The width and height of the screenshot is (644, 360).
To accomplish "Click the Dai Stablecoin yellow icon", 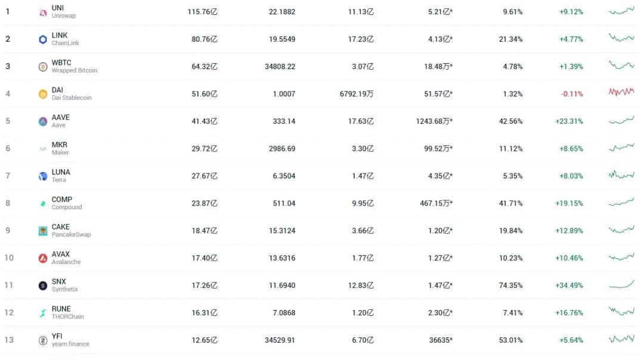I will tap(43, 94).
